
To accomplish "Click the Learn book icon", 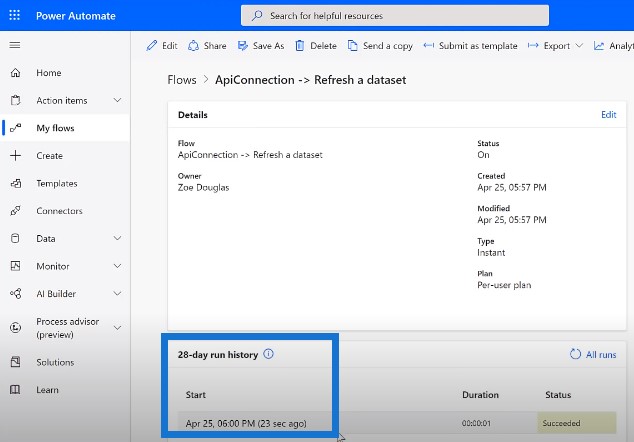I will tap(15, 390).
